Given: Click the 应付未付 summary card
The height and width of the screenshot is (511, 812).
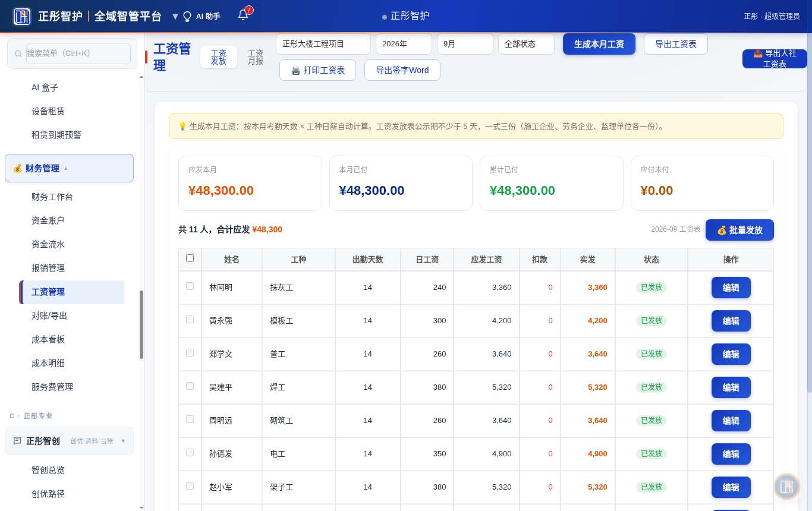Looking at the screenshot, I should click(703, 183).
